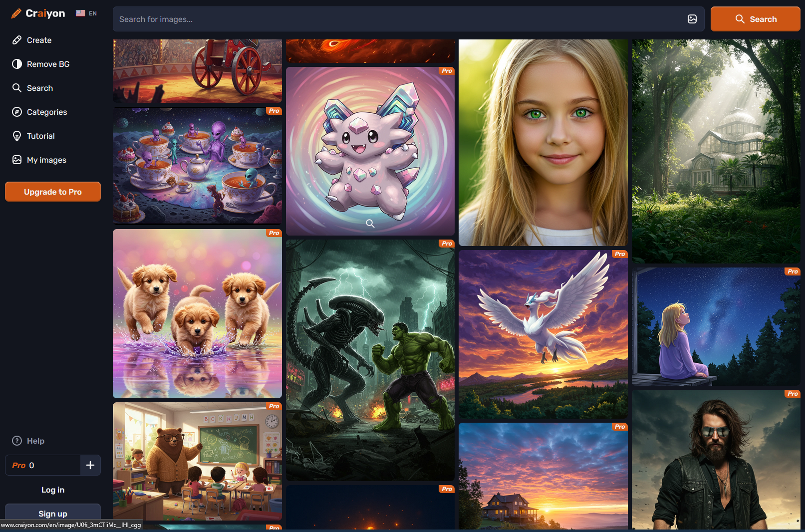
Task: Click the Log in link
Action: [x=53, y=490]
